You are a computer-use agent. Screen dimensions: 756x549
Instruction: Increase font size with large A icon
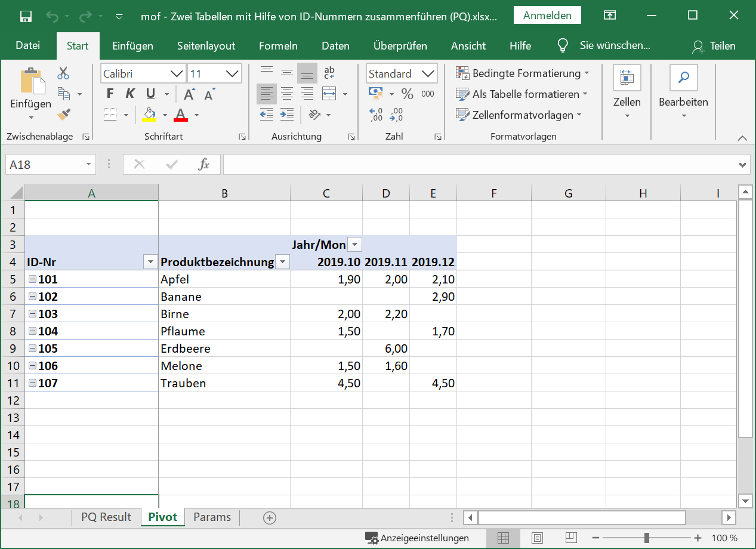point(189,94)
